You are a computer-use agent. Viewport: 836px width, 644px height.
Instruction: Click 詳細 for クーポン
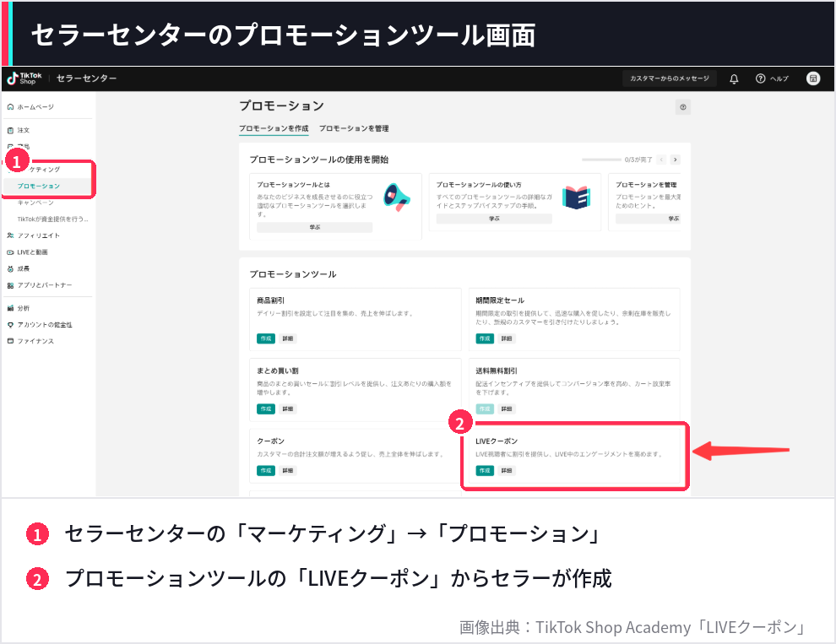coord(288,471)
